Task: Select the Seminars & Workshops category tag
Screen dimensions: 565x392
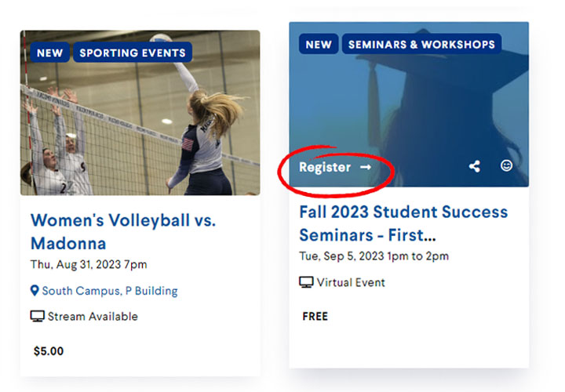Action: [x=421, y=44]
